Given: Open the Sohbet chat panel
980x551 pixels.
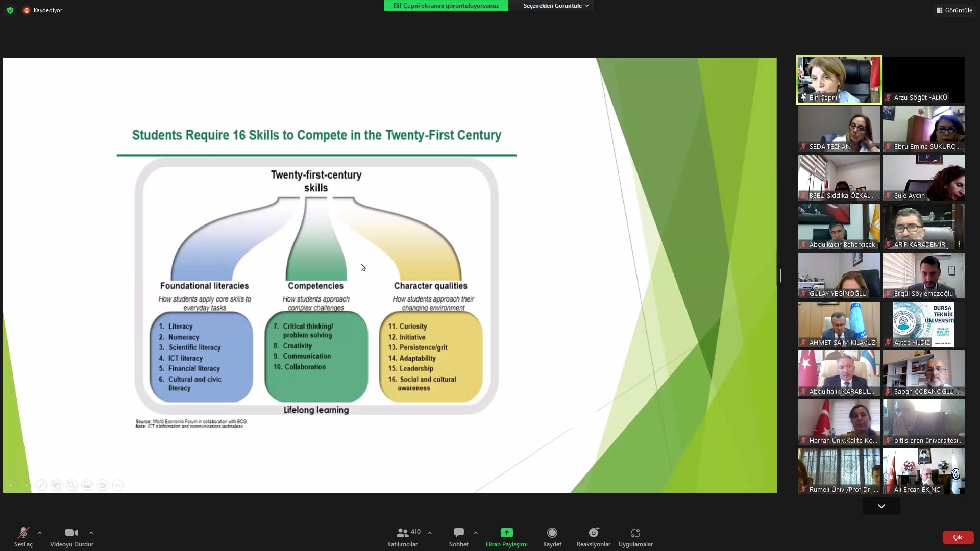Looking at the screenshot, I should coord(458,536).
